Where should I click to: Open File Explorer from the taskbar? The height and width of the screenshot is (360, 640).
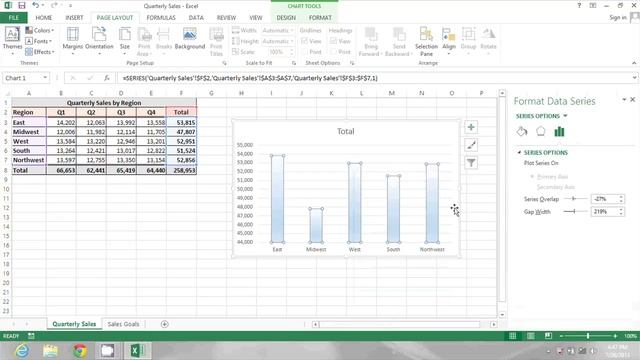click(51, 351)
